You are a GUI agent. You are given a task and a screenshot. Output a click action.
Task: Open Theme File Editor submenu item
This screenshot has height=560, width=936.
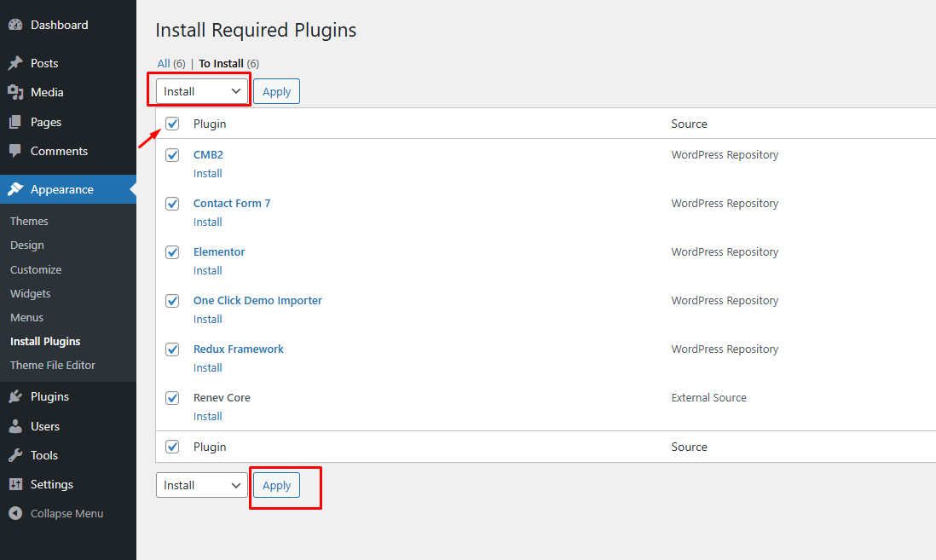(53, 366)
